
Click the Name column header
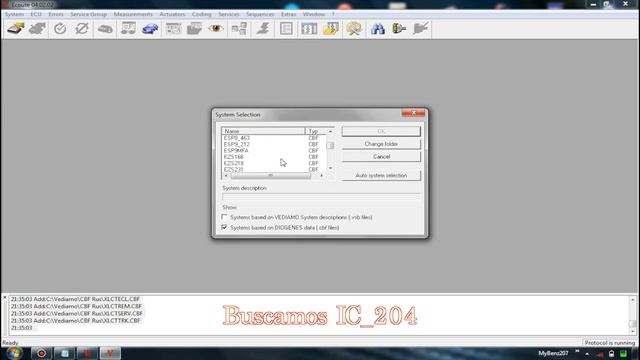[263, 131]
